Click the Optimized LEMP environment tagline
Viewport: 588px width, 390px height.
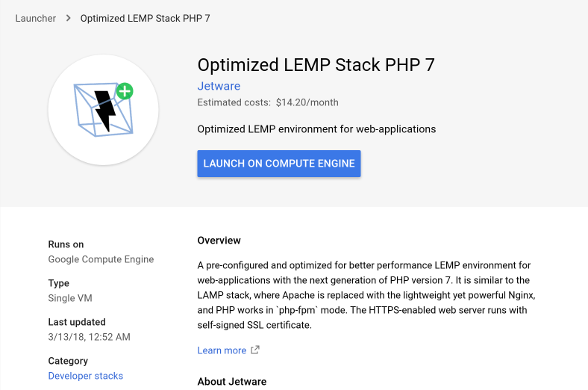(x=316, y=129)
